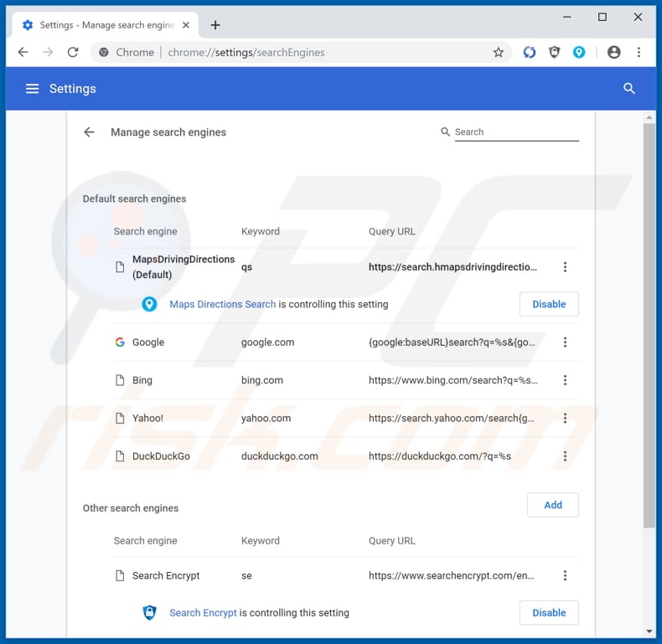Click the DuckDuckGo query URL

coord(440,456)
